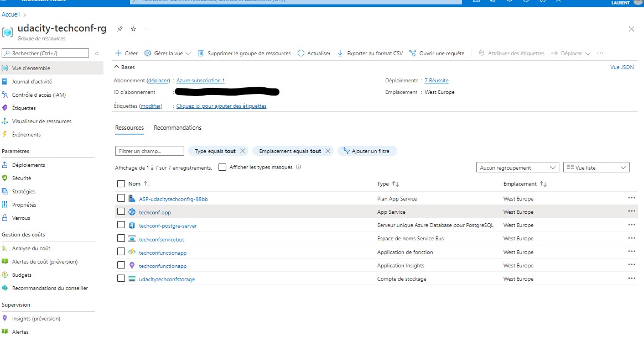Image resolution: width=644 pixels, height=337 pixels.
Task: Expand the Gérer la vue menu
Action: tap(168, 53)
